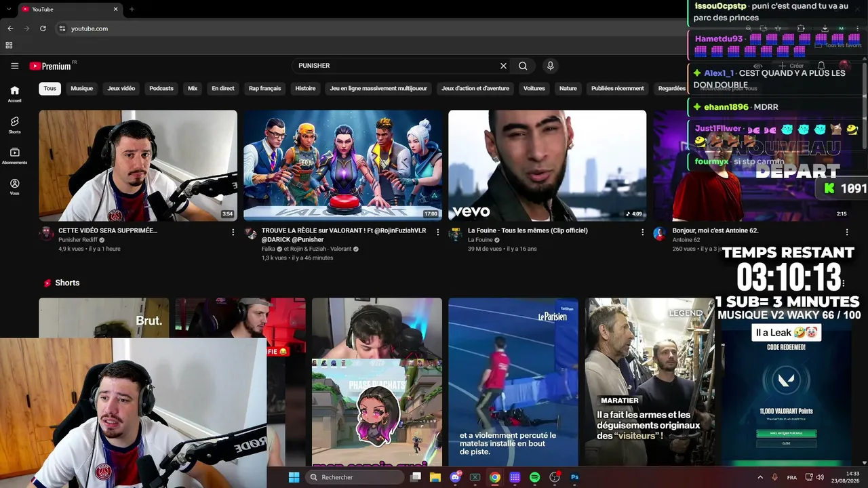Open the browser apps grid shortcut
This screenshot has width=868, height=488.
[9, 45]
